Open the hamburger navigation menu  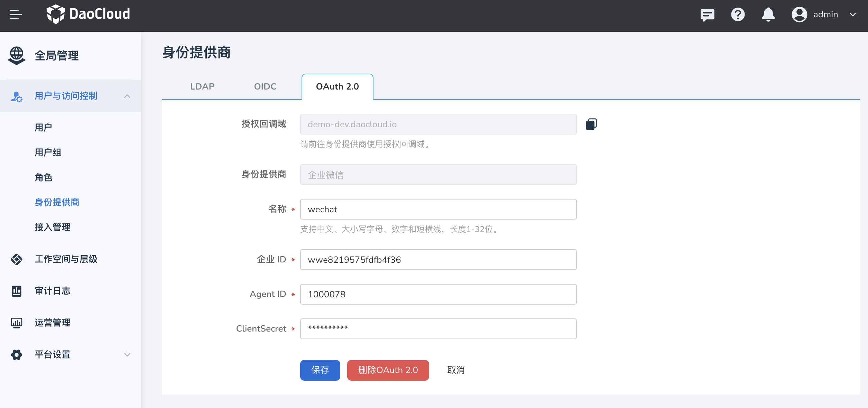click(15, 15)
